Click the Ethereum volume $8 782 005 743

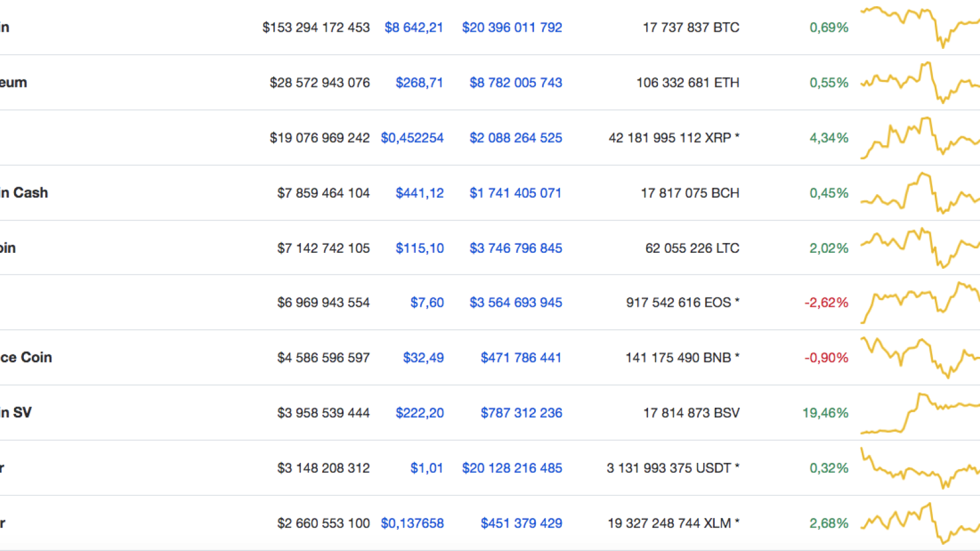click(x=516, y=83)
